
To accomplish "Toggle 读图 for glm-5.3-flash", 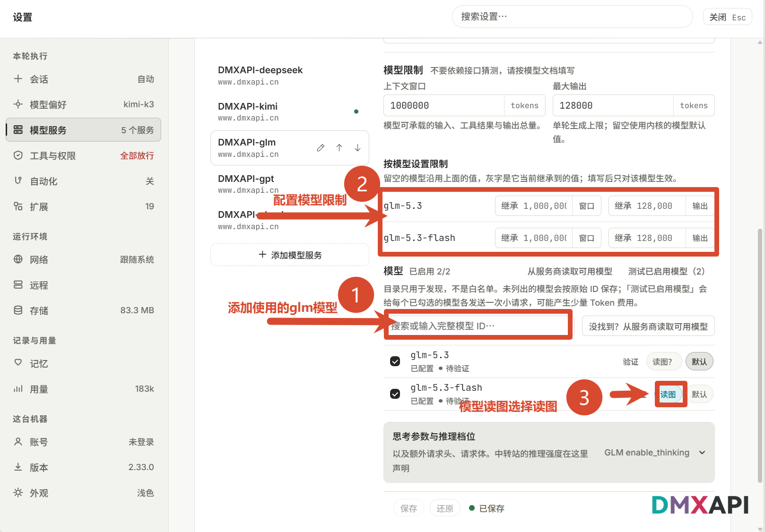I will [669, 395].
